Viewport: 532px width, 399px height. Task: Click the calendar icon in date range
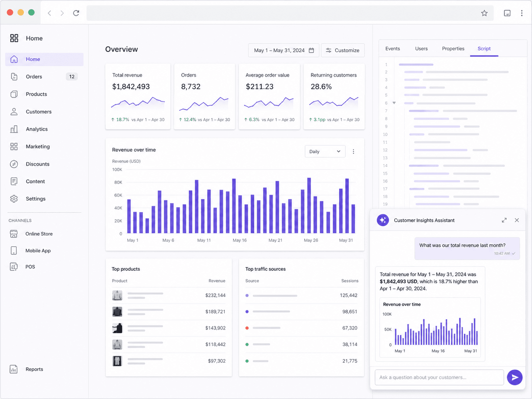(311, 50)
